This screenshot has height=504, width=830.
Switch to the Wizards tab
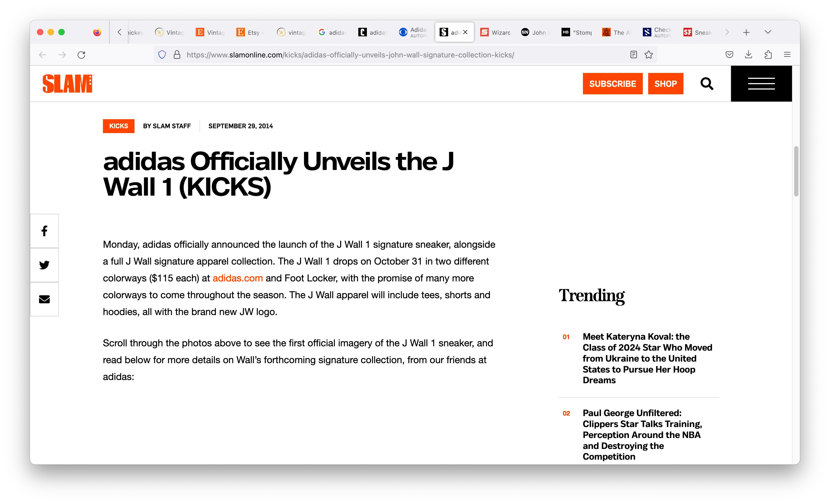coord(495,32)
